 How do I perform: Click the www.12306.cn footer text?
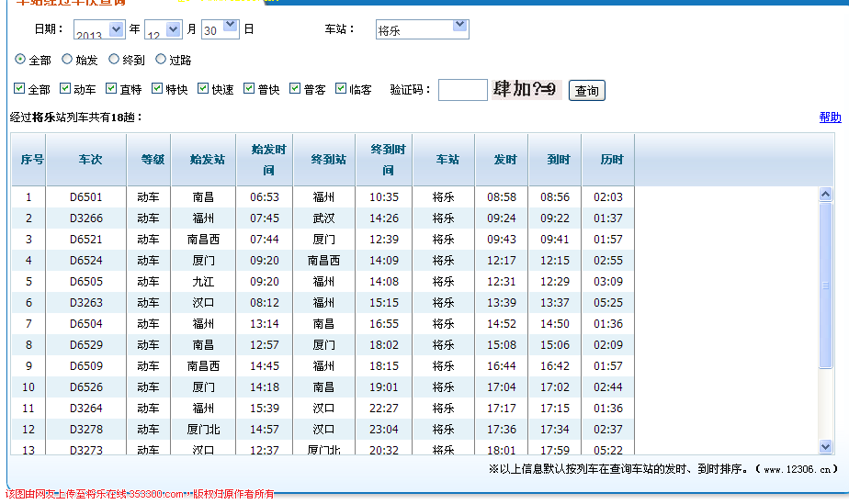797,469
